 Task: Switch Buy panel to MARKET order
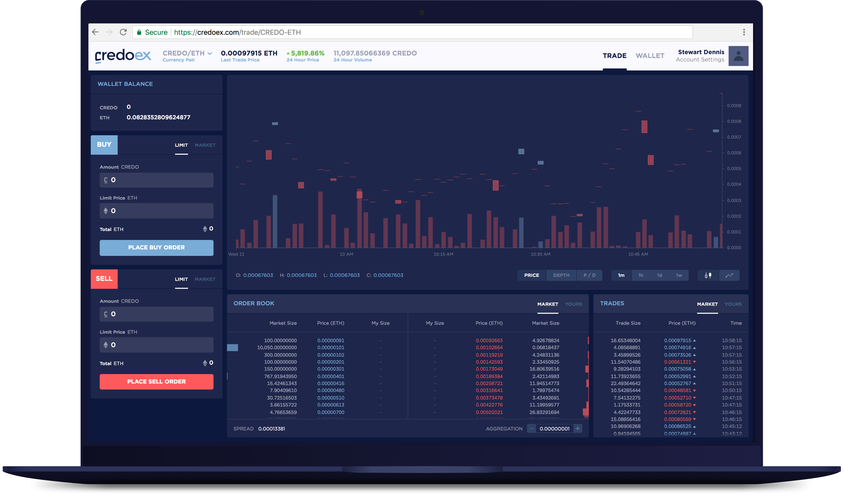pos(205,145)
